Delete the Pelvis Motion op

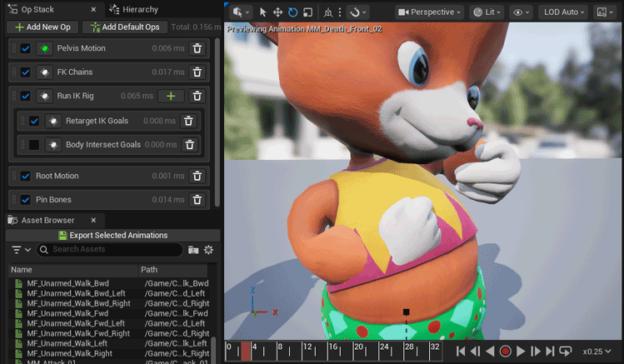pos(197,48)
